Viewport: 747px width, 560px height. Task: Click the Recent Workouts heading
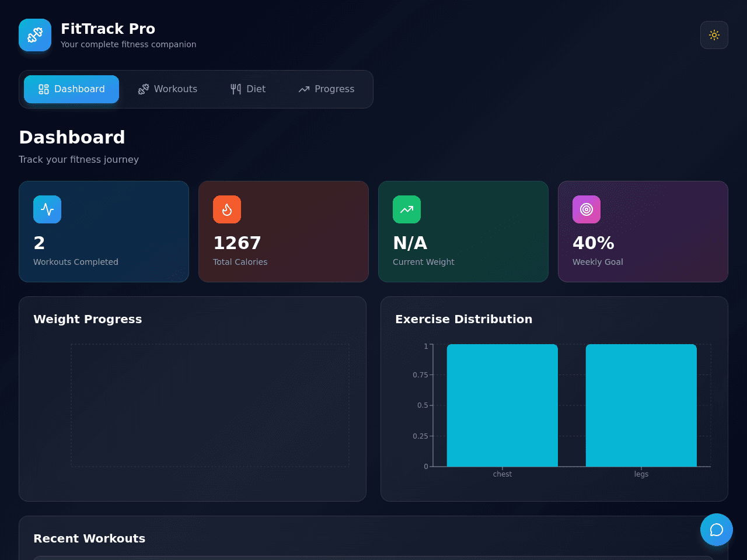[x=89, y=538]
